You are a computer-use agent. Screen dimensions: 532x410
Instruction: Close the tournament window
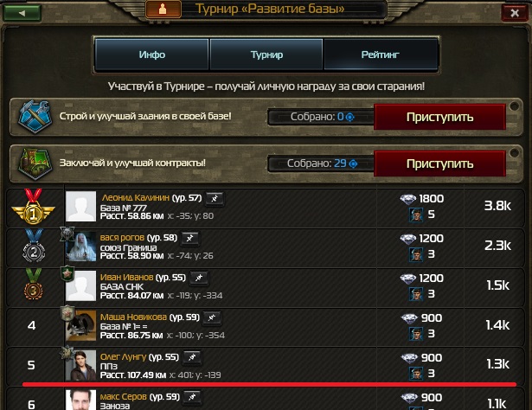pyautogui.click(x=515, y=13)
